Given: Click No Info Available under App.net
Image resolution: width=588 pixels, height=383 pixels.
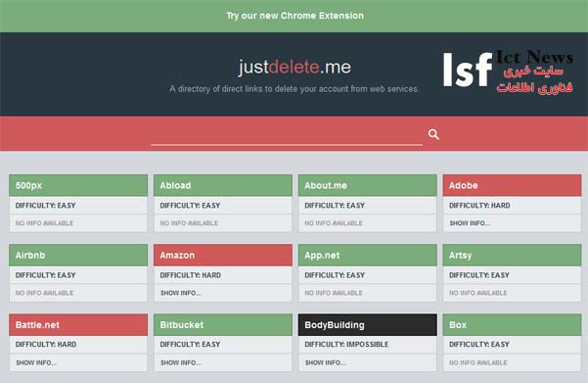Looking at the screenshot, I should coord(334,293).
